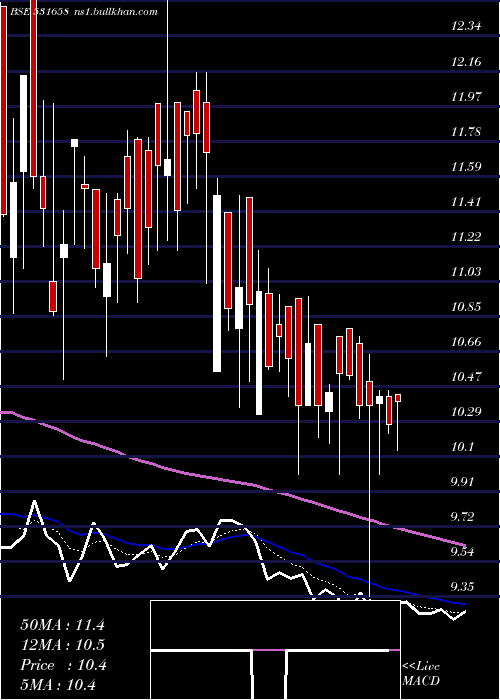Click the 10.1 price axis label
This screenshot has width=500, height=700.
coord(463,446)
